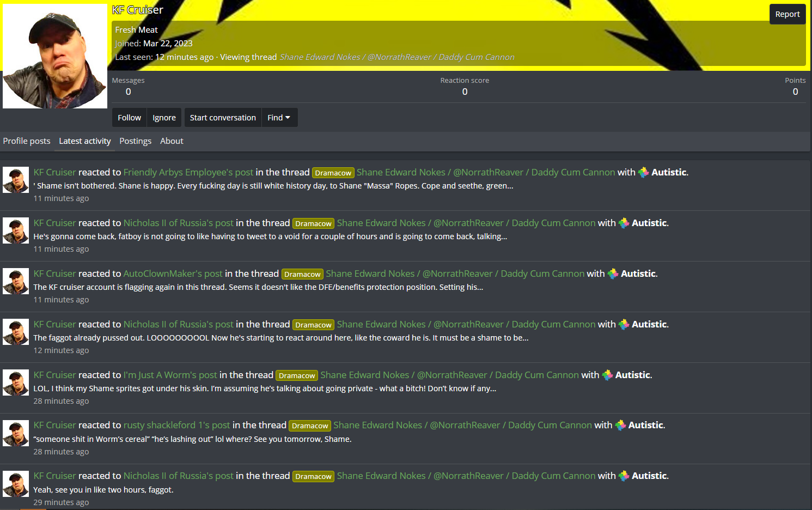Viewport: 812px width, 510px height.
Task: Follow the KF Cruiser user
Action: (129, 118)
